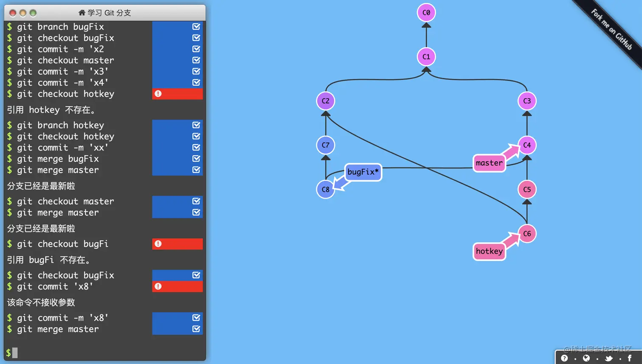Image resolution: width=642 pixels, height=364 pixels.
Task: Click the home icon in the title bar
Action: pyautogui.click(x=82, y=13)
